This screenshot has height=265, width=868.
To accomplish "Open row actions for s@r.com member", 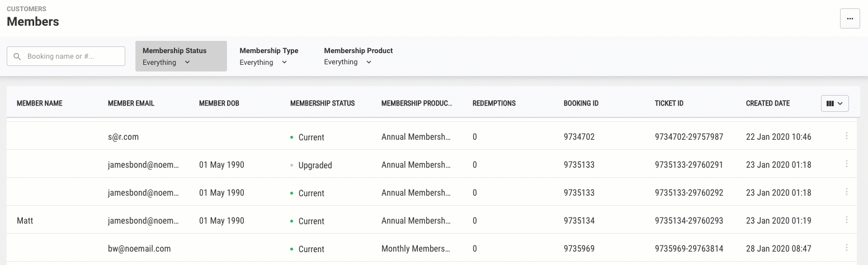I will coord(846,136).
